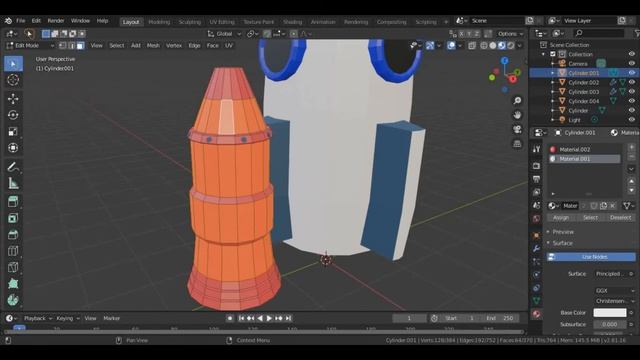This screenshot has height=360, width=640.
Task: Select the Scale tool
Action: (x=13, y=131)
